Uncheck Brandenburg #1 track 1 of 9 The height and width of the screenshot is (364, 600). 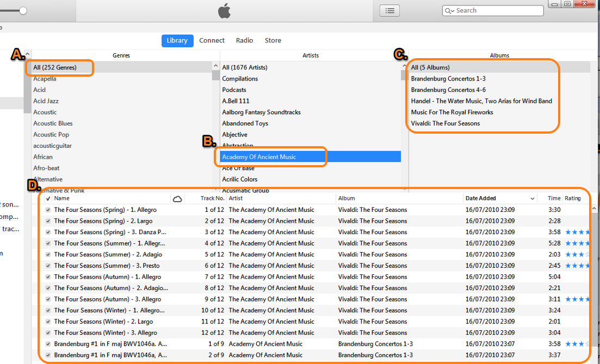[x=48, y=344]
